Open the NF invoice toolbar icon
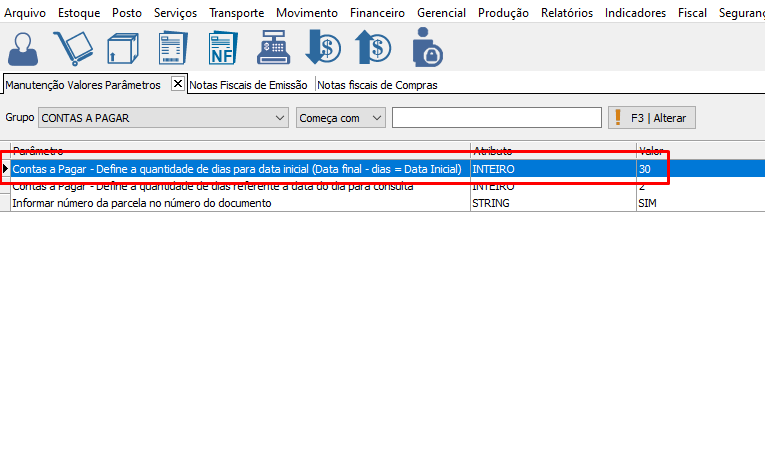 223,48
